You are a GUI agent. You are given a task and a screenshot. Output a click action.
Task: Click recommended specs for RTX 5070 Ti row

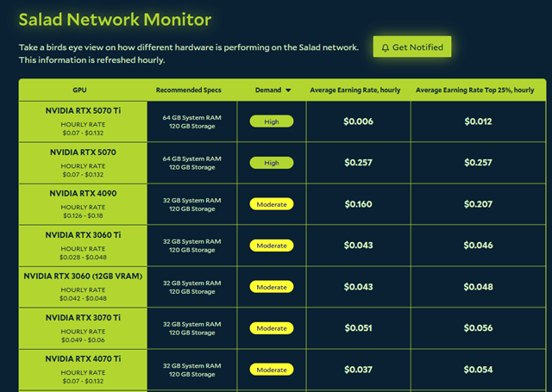pyautogui.click(x=191, y=122)
